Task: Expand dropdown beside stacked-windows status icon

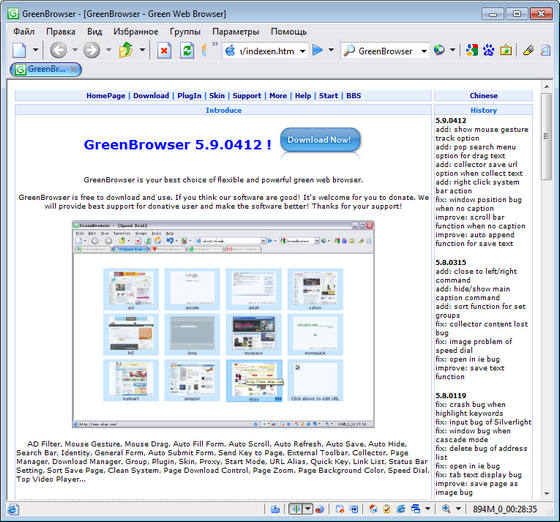Action: (x=428, y=509)
